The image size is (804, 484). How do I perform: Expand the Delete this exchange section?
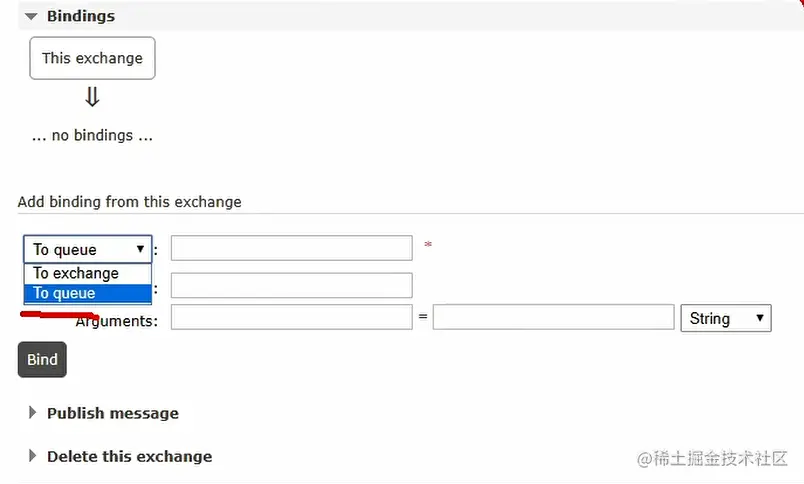click(129, 456)
